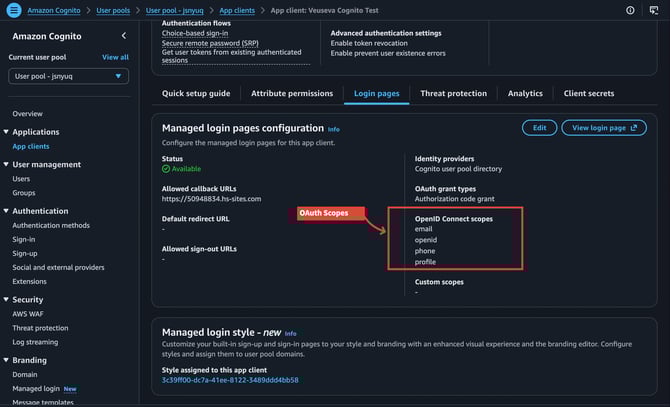Collapse the User management section

click(6, 164)
